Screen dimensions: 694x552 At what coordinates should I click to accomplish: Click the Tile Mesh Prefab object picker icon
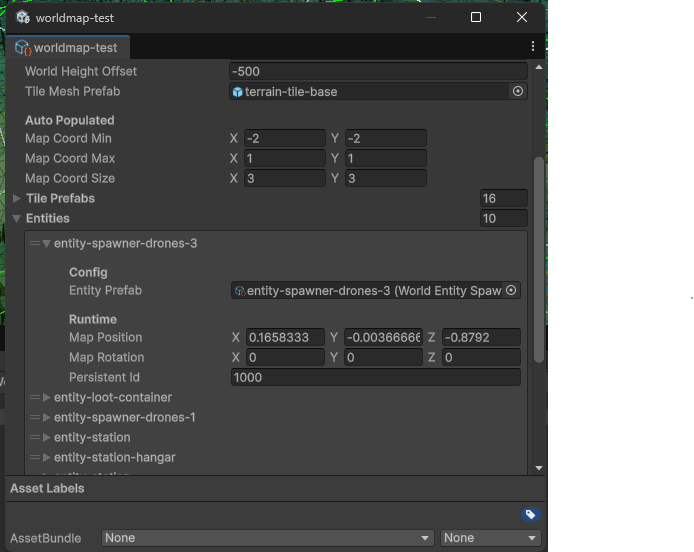pos(517,91)
